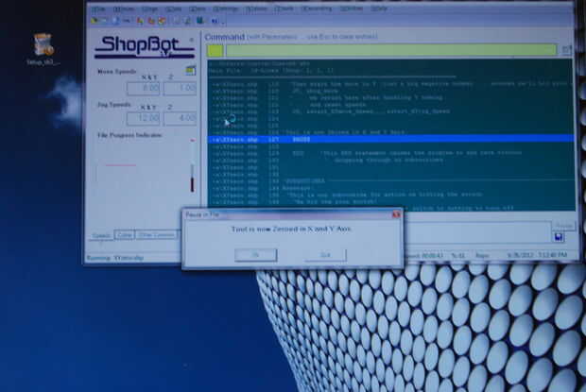Click the Move Speeds X&Y field
The image size is (586, 392).
143,88
